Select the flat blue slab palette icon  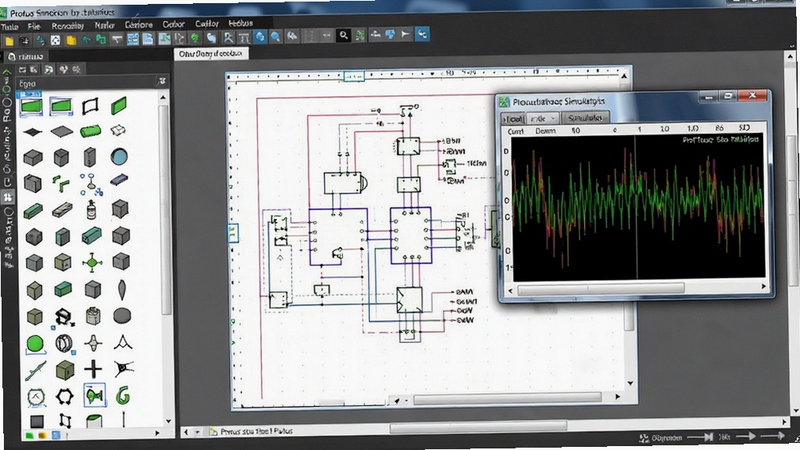click(x=119, y=179)
